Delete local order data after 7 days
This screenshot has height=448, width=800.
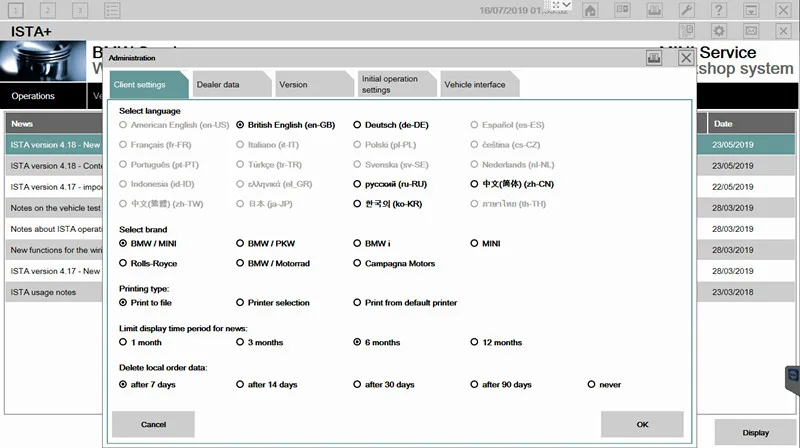click(147, 384)
